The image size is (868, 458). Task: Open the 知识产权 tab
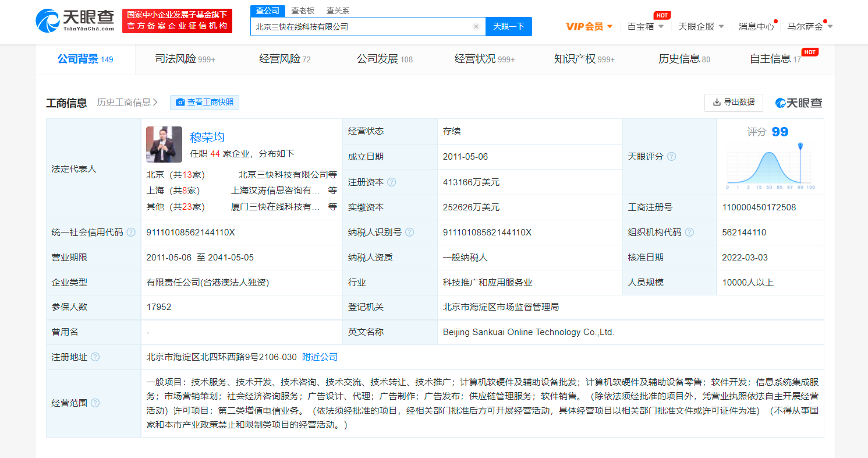(584, 59)
